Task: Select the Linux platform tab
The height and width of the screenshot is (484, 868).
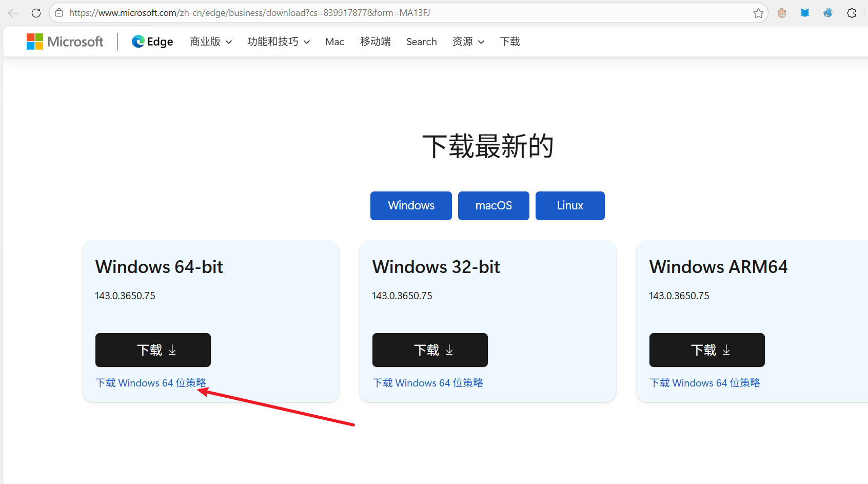Action: (x=570, y=205)
